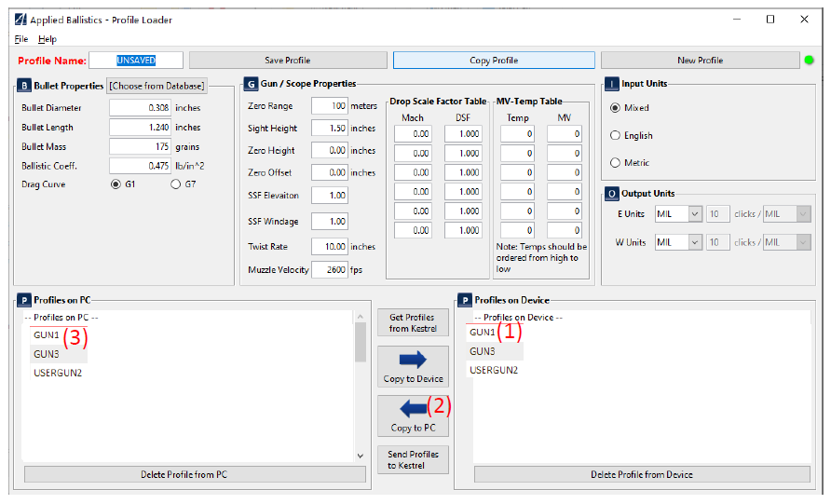Viewport: 831px width, 504px height.
Task: Click the blue Copy to PC arrow
Action: pos(413,409)
